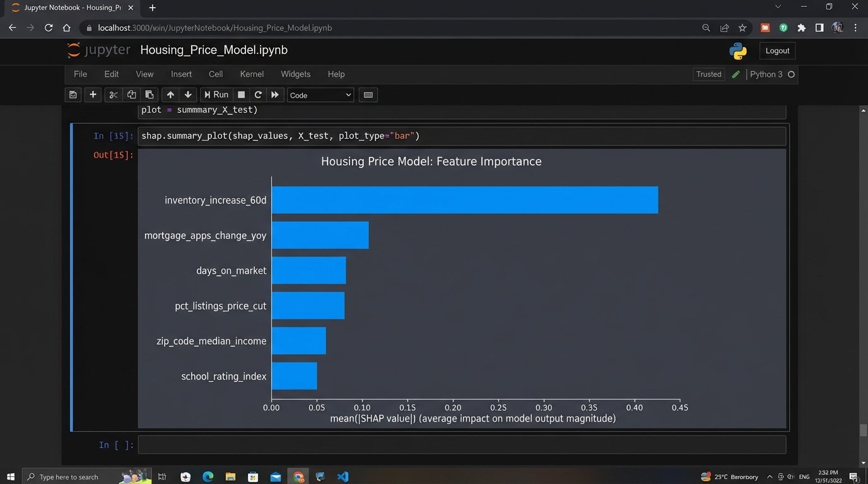Insert a cell below with the plus icon
The image size is (868, 484).
[93, 95]
